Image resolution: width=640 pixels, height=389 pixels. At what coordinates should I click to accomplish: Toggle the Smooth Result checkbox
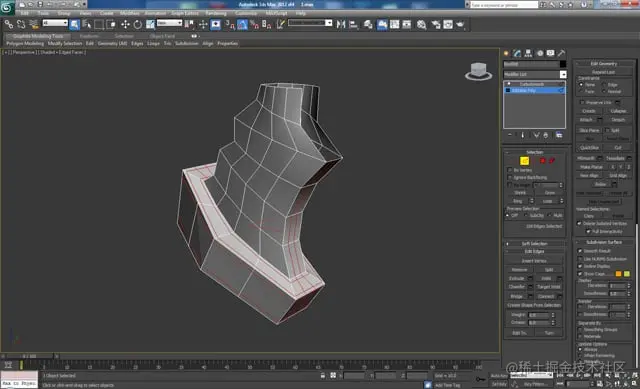tap(580, 251)
